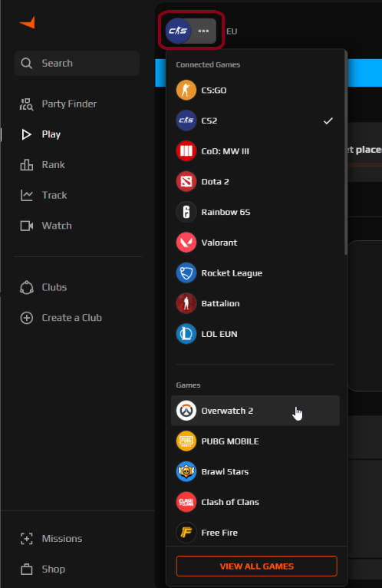Select Rainbow 6S label
Image resolution: width=382 pixels, height=588 pixels.
coord(226,213)
